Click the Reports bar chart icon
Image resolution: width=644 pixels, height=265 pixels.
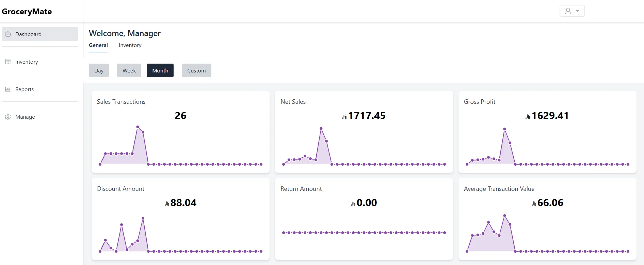pyautogui.click(x=8, y=89)
